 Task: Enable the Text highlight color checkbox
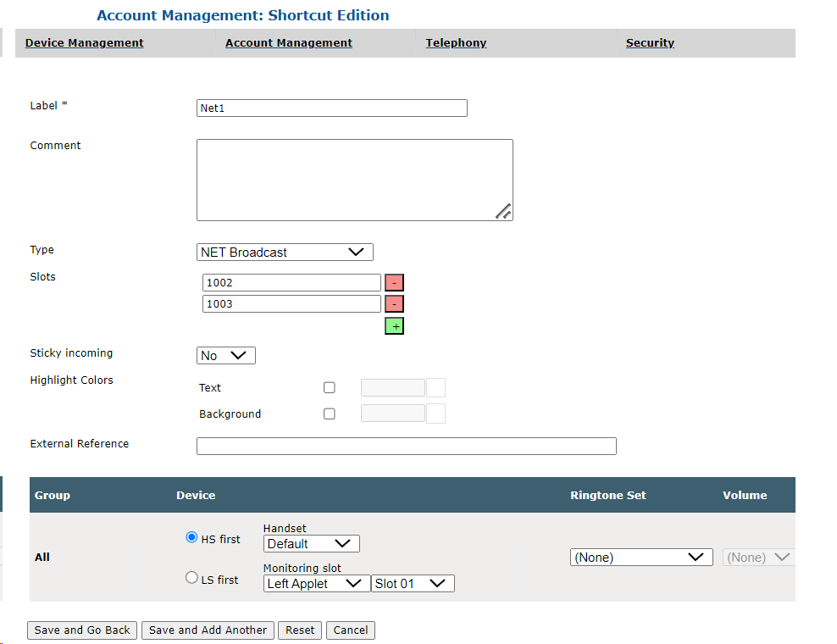coord(330,388)
